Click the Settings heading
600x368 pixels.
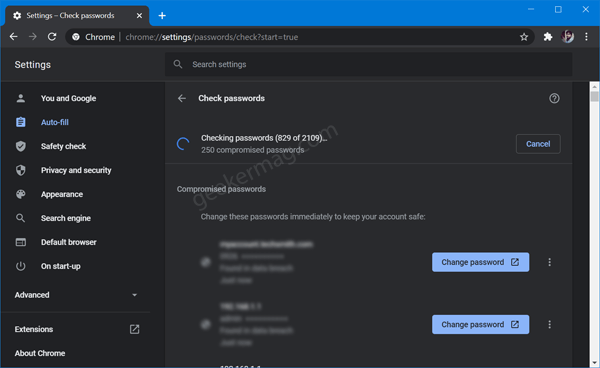click(33, 65)
